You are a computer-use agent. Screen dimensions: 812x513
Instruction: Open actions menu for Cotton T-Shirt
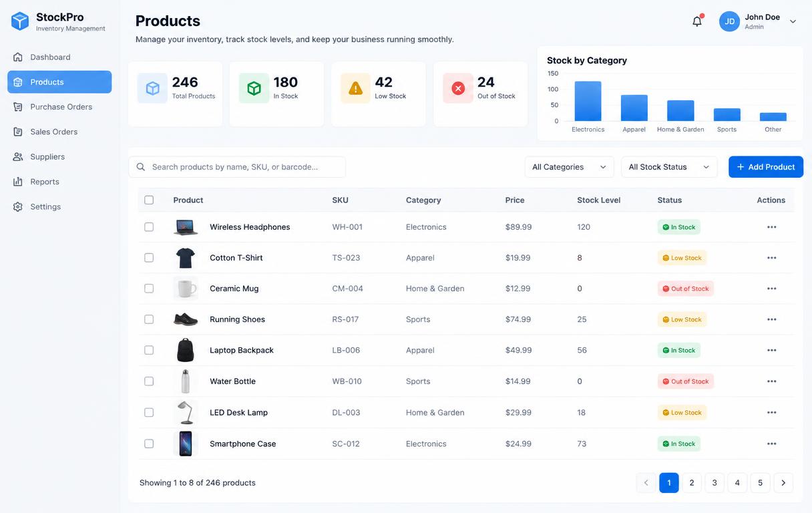point(771,258)
